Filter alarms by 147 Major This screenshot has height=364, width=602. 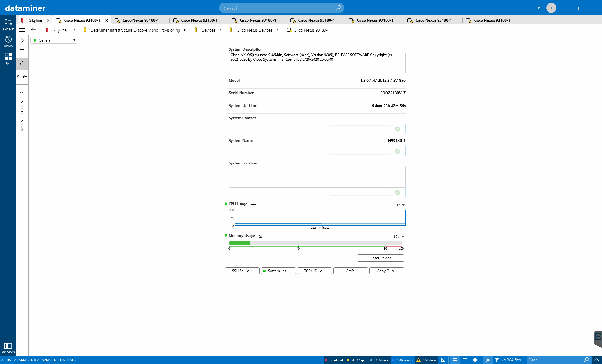(356, 360)
